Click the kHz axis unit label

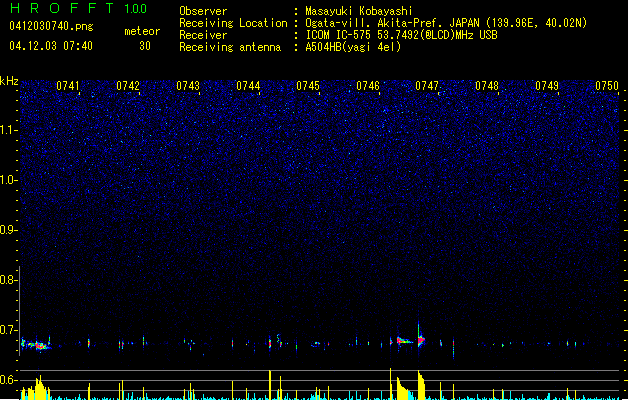[9, 81]
